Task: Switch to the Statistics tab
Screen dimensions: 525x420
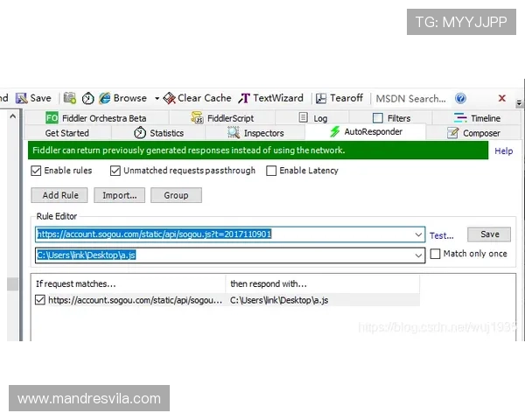Action: click(158, 133)
